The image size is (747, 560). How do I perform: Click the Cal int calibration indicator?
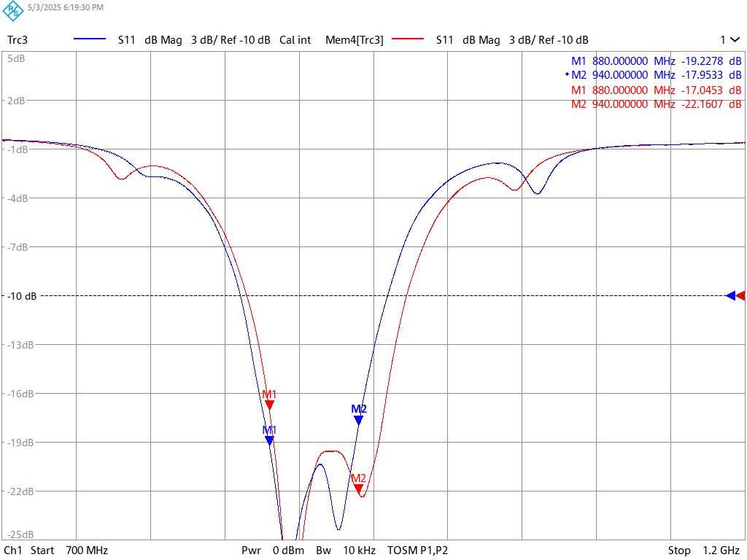pyautogui.click(x=295, y=40)
